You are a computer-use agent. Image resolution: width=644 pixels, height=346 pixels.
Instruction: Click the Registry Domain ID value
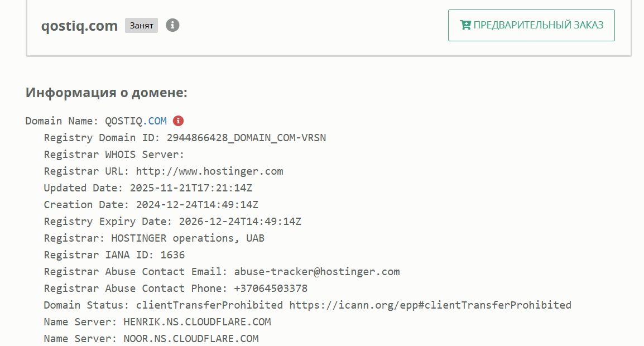tap(246, 138)
